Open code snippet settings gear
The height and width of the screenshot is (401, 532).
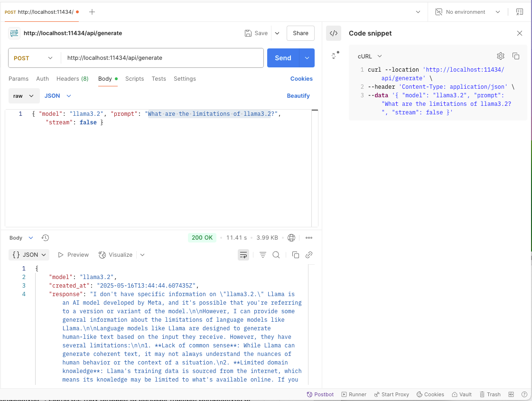[501, 56]
